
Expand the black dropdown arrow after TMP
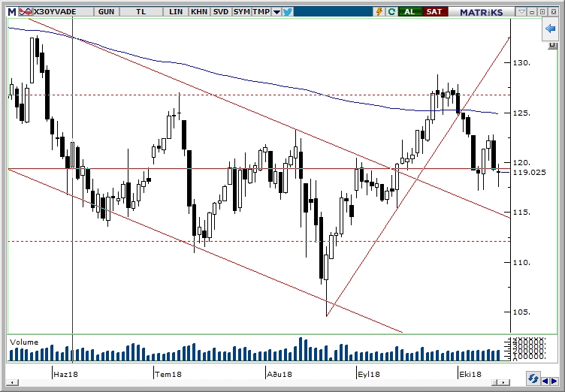click(276, 12)
